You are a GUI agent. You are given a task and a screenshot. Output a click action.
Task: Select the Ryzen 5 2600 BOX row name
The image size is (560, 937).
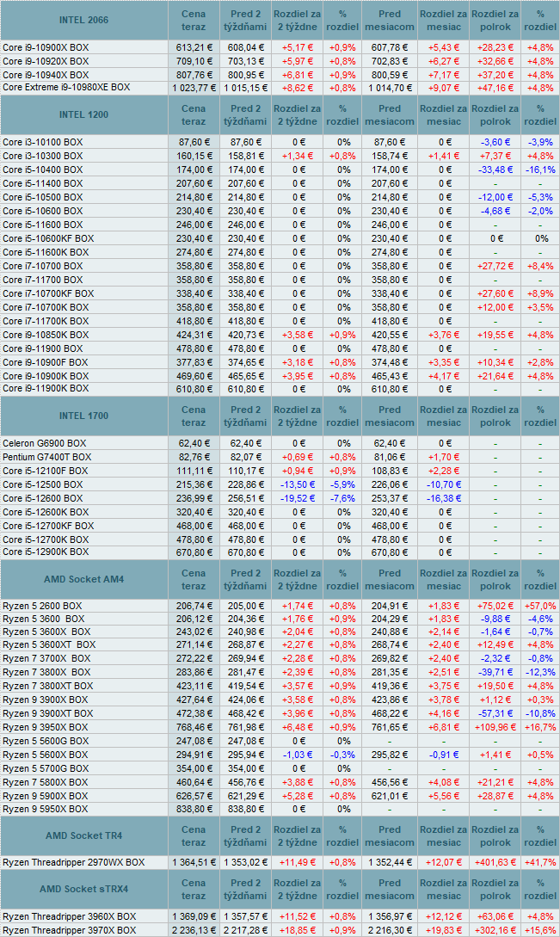pyautogui.click(x=42, y=606)
